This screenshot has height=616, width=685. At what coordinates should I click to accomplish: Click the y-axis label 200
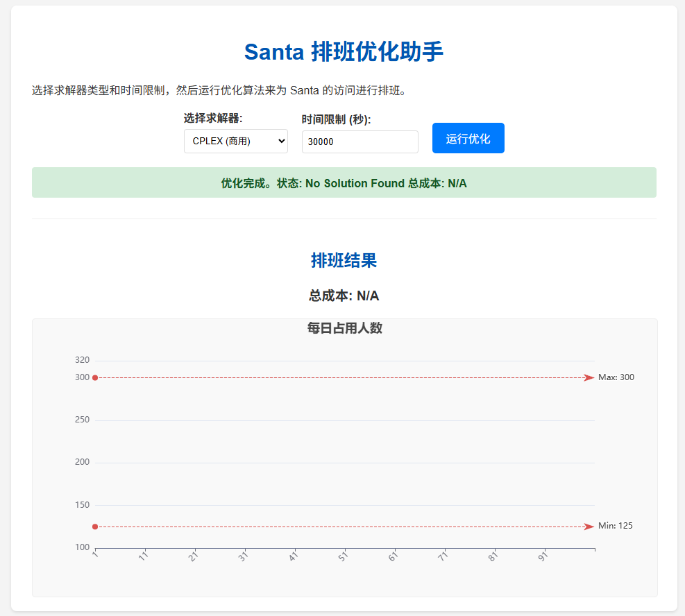pos(82,462)
